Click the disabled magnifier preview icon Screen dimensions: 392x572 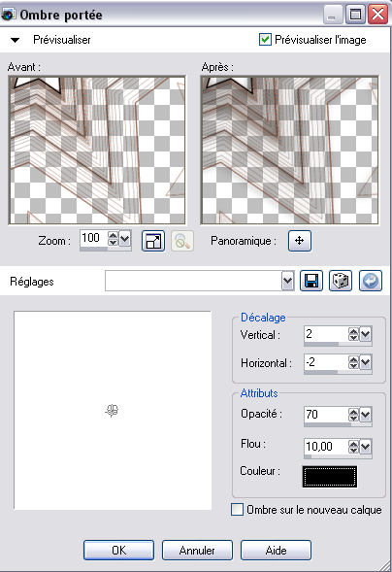point(182,241)
